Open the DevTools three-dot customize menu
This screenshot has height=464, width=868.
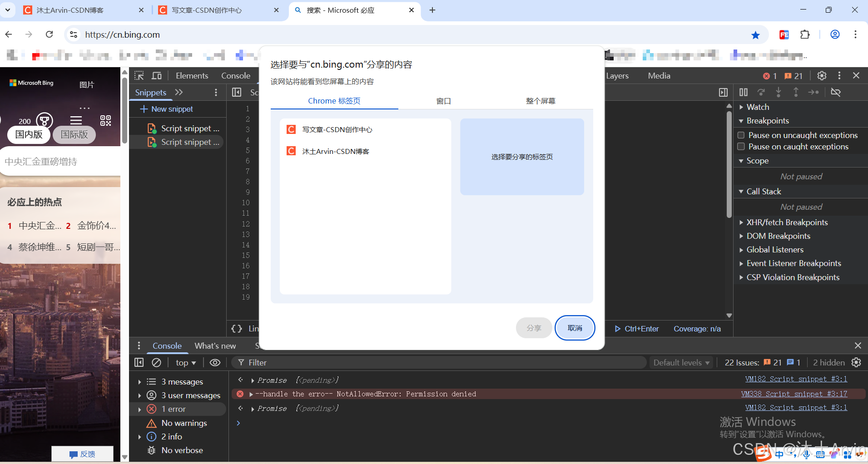point(839,75)
